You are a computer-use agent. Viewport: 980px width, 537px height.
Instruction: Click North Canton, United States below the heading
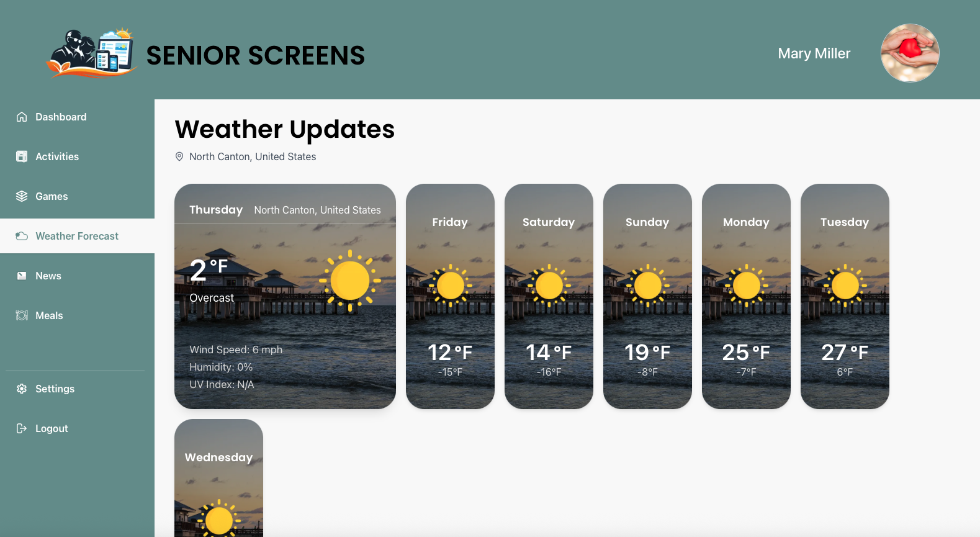click(x=253, y=156)
